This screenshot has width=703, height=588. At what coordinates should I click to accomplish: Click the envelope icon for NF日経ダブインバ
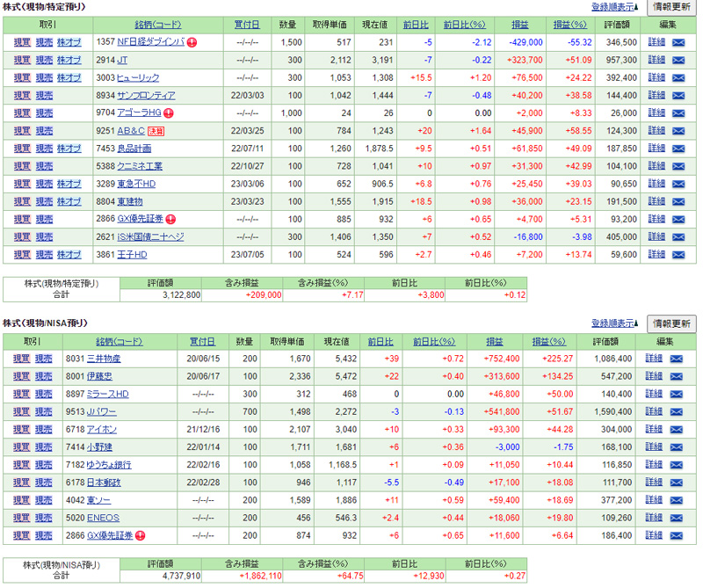678,42
